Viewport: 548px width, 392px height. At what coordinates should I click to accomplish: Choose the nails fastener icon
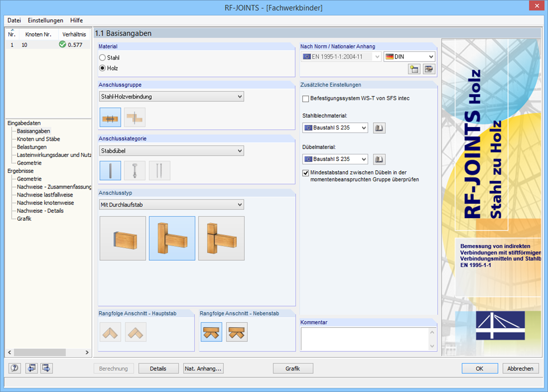159,171
